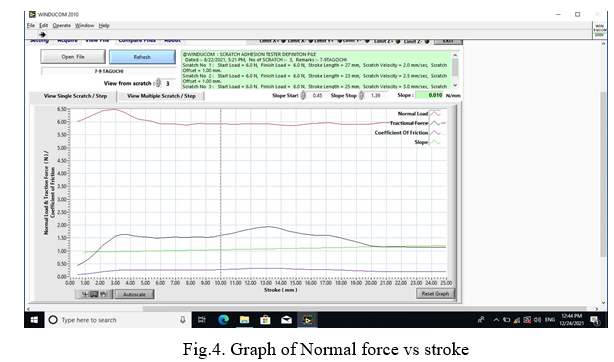Click the WINDUCOM app icon in title bar
614x362 pixels.
(x=32, y=14)
